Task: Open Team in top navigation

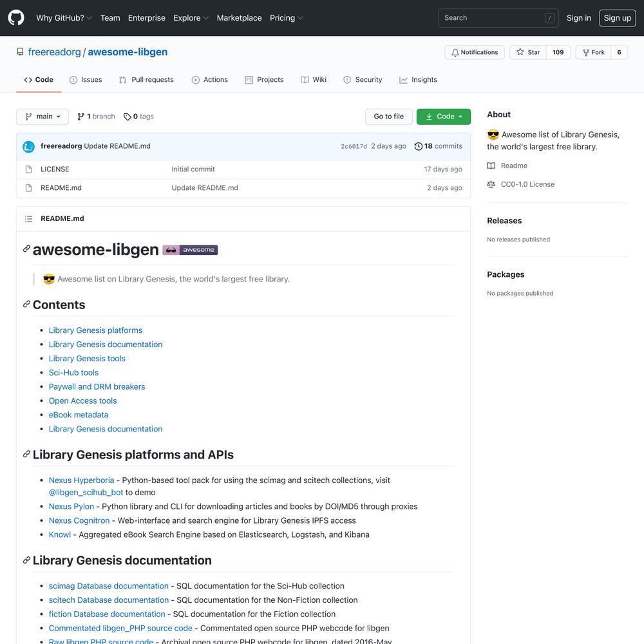Action: pos(110,18)
